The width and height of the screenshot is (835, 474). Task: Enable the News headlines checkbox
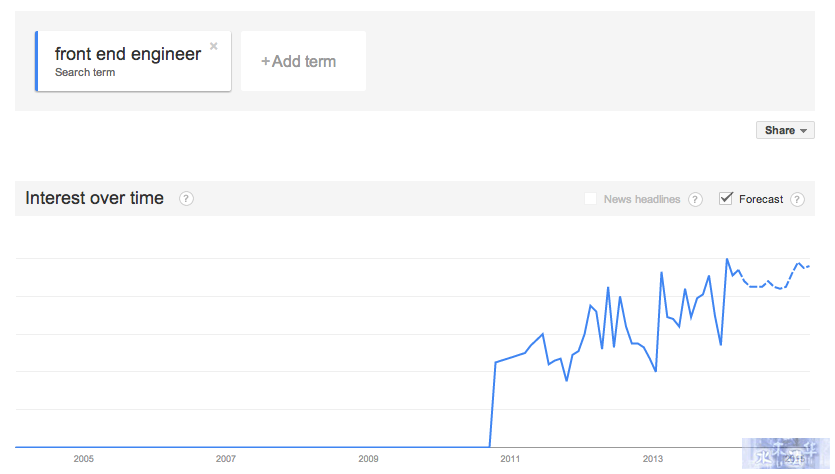590,199
